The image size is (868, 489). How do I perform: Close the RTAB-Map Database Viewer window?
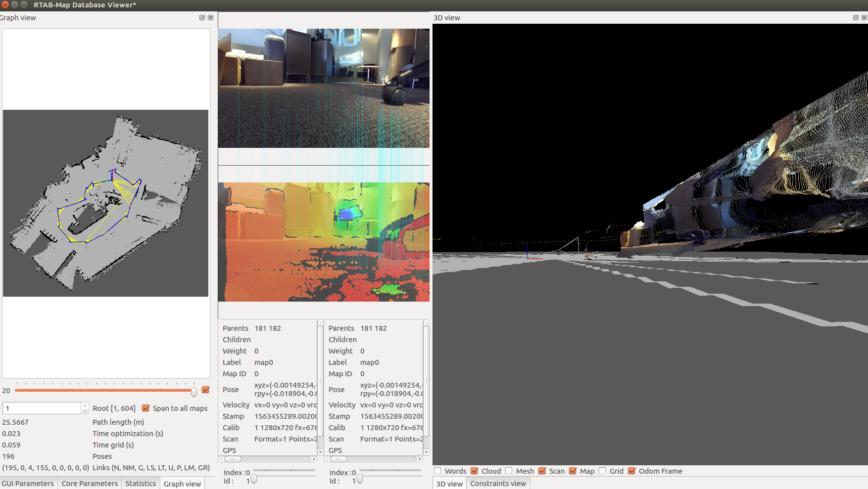(5, 5)
